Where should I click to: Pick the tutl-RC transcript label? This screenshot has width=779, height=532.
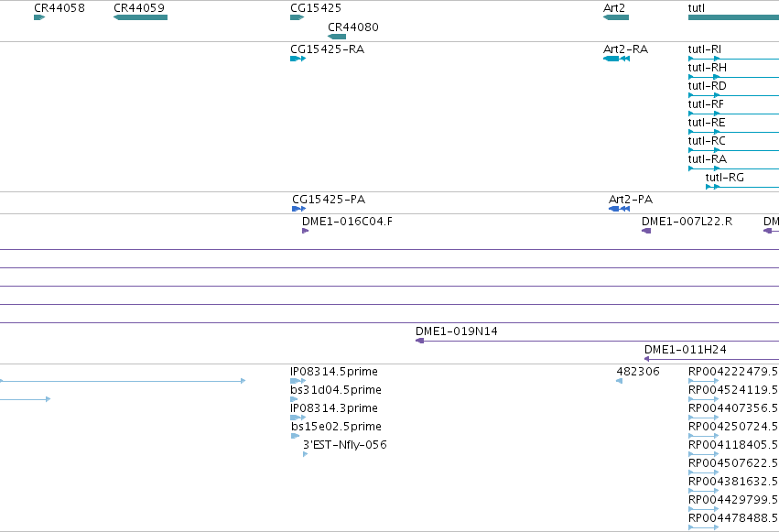707,141
